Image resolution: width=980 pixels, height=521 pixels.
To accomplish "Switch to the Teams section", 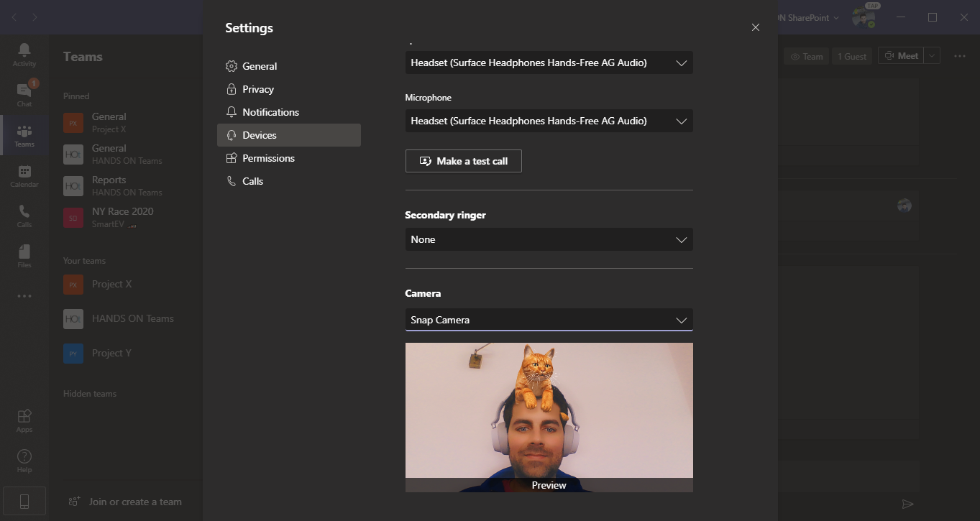I will pos(24,135).
